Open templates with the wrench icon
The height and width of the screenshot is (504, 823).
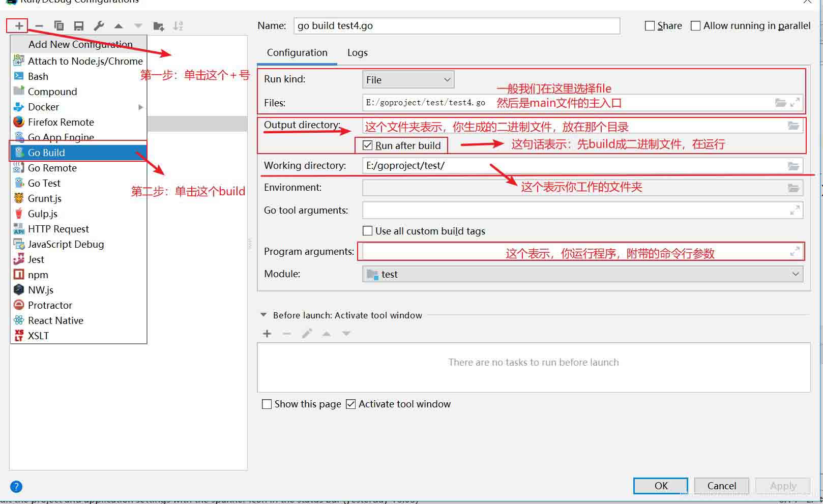(x=99, y=26)
